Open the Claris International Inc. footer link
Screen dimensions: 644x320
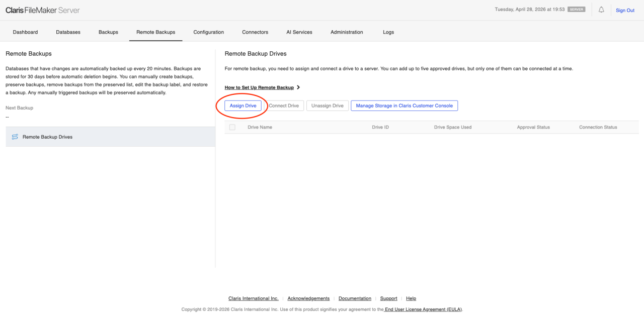click(x=253, y=298)
